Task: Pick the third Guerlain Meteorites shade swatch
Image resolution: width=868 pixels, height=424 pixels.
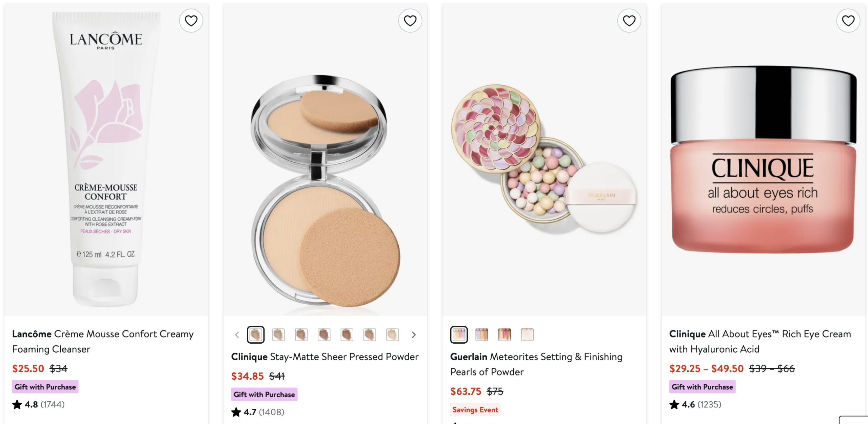Action: 504,335
